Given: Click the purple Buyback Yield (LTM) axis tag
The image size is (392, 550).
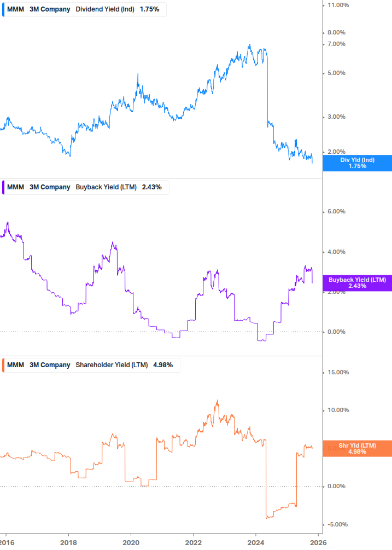Looking at the screenshot, I should tap(357, 283).
